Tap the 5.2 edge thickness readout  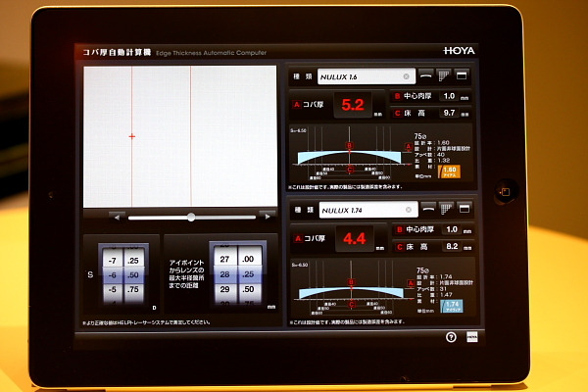(353, 105)
